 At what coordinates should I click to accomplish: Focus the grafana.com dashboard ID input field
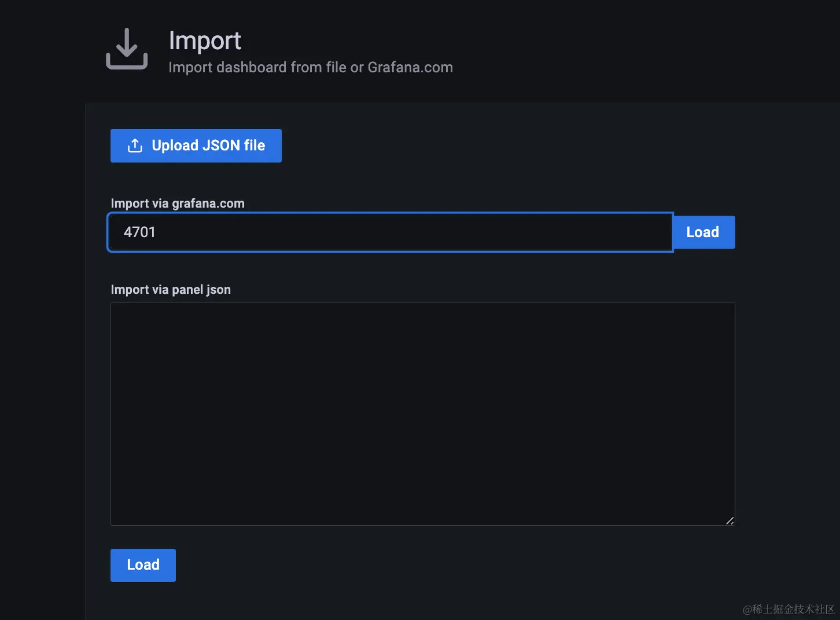pyautogui.click(x=390, y=232)
